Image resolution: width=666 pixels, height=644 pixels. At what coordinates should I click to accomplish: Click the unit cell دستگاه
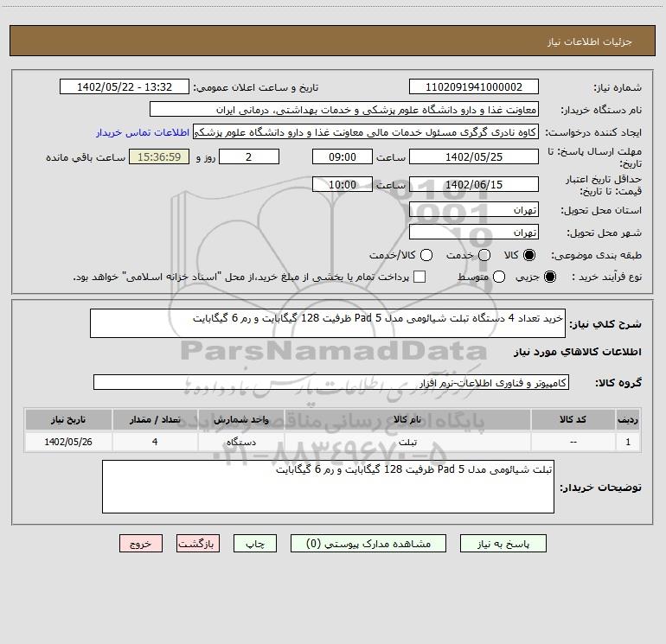pos(240,442)
